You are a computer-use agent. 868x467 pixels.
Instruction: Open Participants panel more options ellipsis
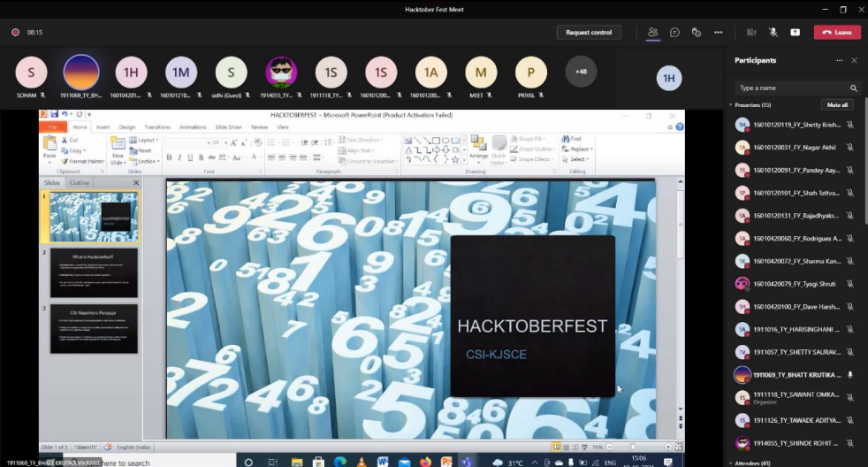pyautogui.click(x=840, y=61)
